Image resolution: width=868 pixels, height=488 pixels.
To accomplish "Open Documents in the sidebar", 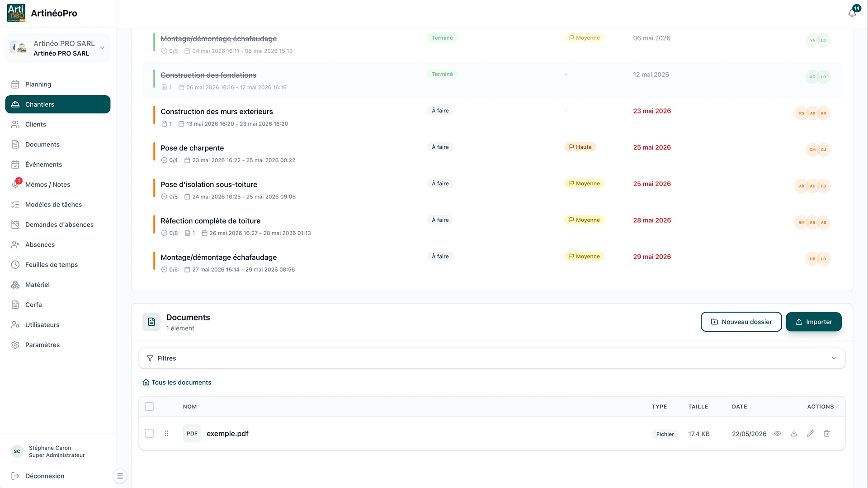I will (x=58, y=145).
